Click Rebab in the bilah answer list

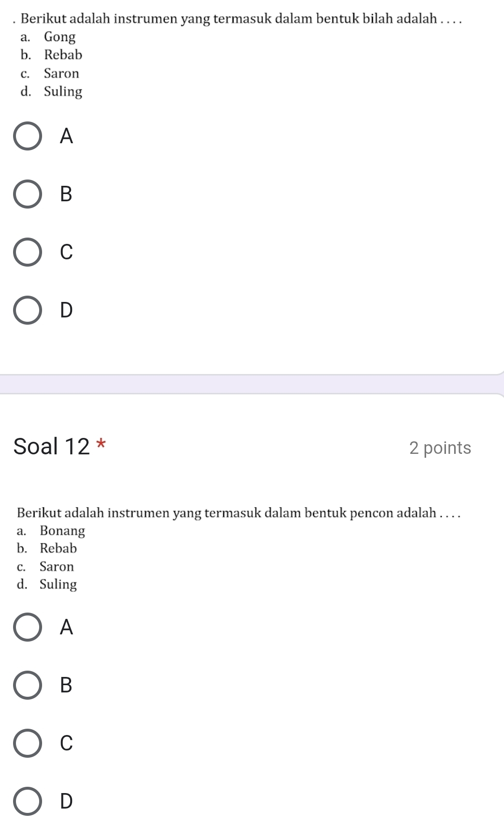pos(63,55)
